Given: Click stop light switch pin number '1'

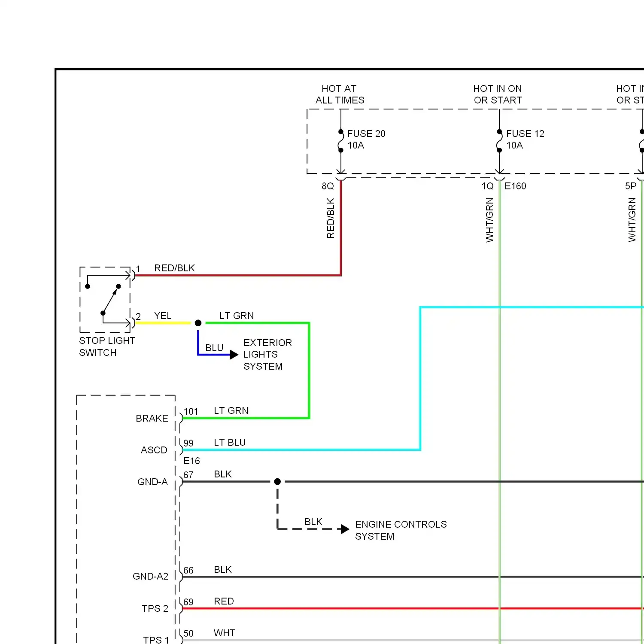Looking at the screenshot, I should (x=138, y=269).
